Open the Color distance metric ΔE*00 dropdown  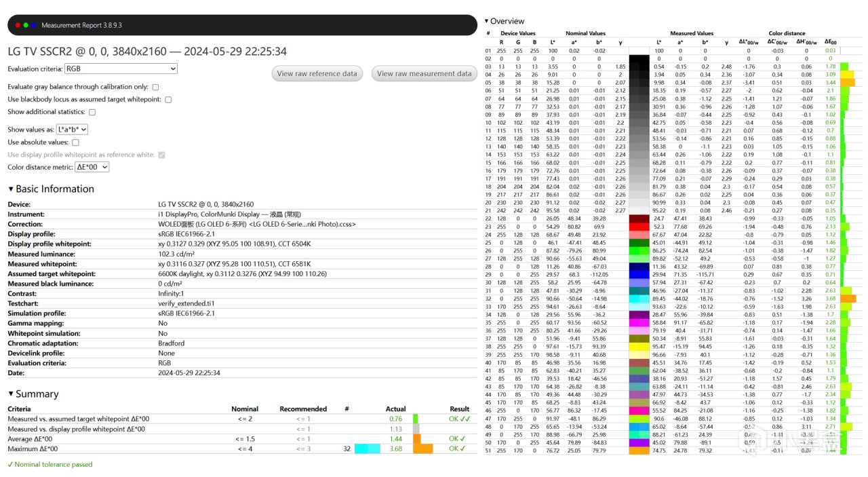92,167
